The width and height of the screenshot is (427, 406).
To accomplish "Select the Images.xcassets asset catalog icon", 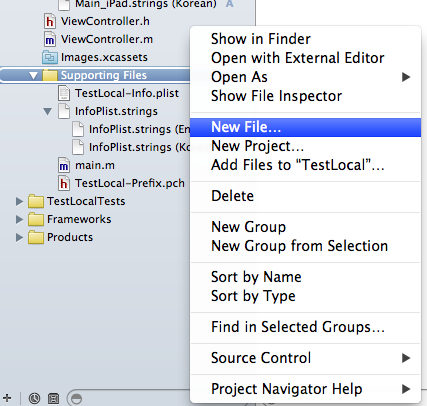I will point(50,57).
